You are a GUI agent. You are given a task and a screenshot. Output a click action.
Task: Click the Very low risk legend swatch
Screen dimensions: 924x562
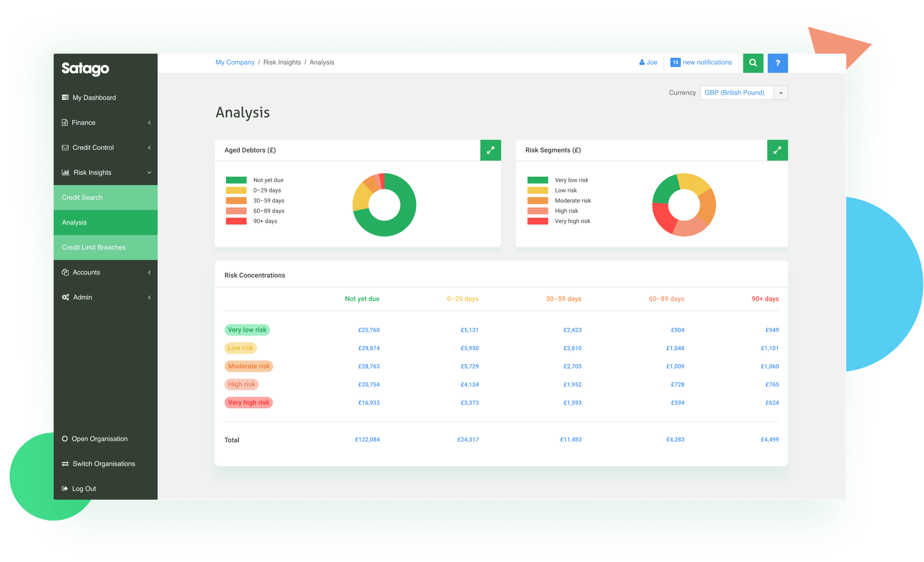tap(538, 180)
